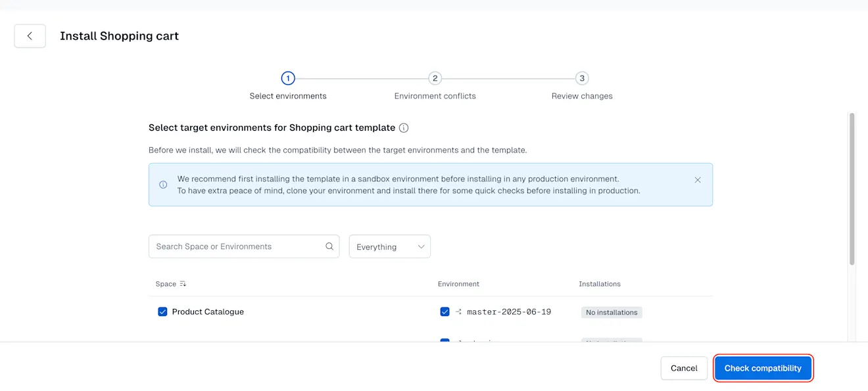Viewport: 868px width, 391px height.
Task: Click the search magnifier icon
Action: click(329, 246)
